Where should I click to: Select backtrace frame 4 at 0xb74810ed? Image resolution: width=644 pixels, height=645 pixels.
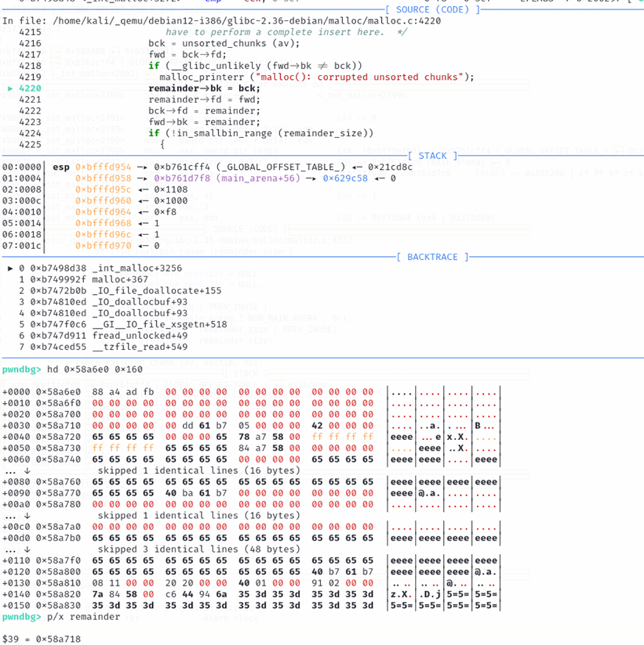(x=103, y=313)
